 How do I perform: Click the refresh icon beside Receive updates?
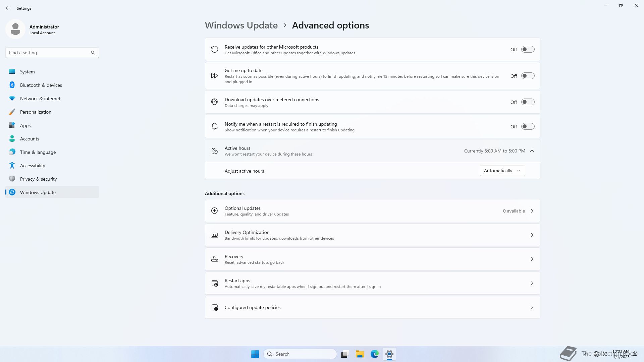215,50
